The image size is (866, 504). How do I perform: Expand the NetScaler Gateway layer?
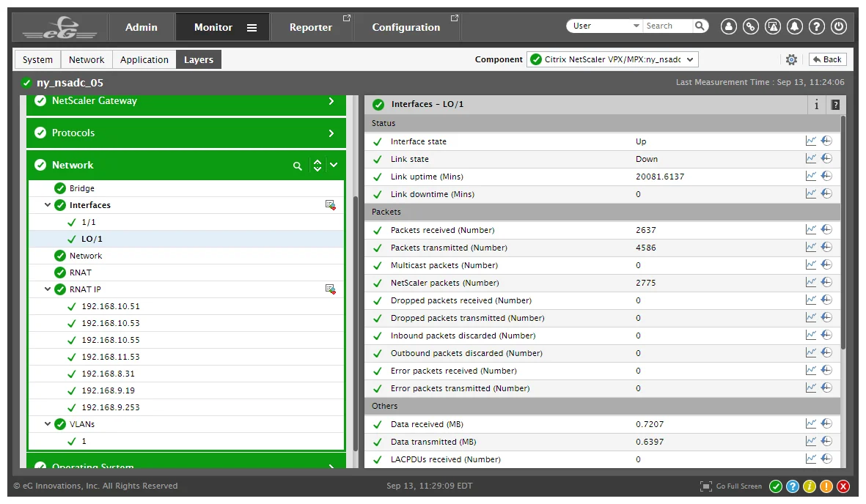331,101
